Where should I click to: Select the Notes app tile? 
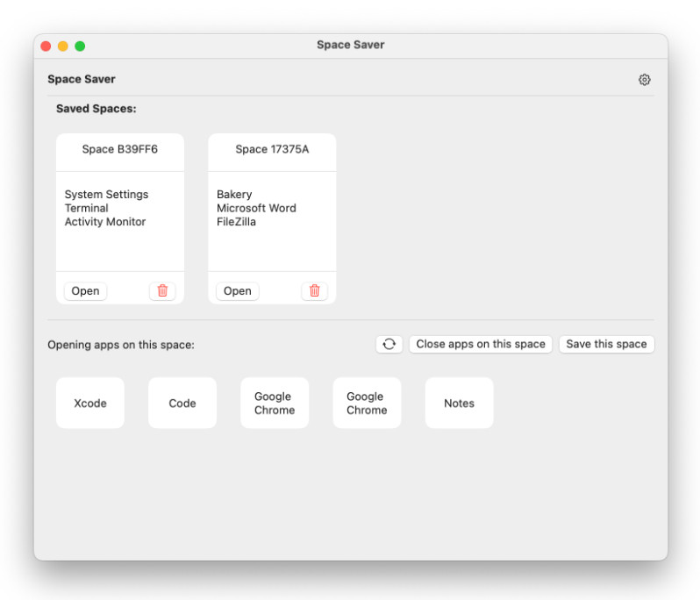(459, 403)
